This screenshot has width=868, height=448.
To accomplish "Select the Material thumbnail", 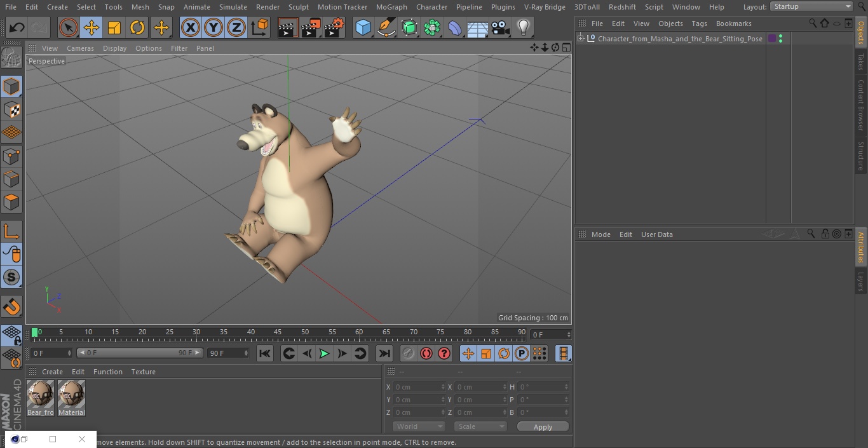I will click(71, 398).
